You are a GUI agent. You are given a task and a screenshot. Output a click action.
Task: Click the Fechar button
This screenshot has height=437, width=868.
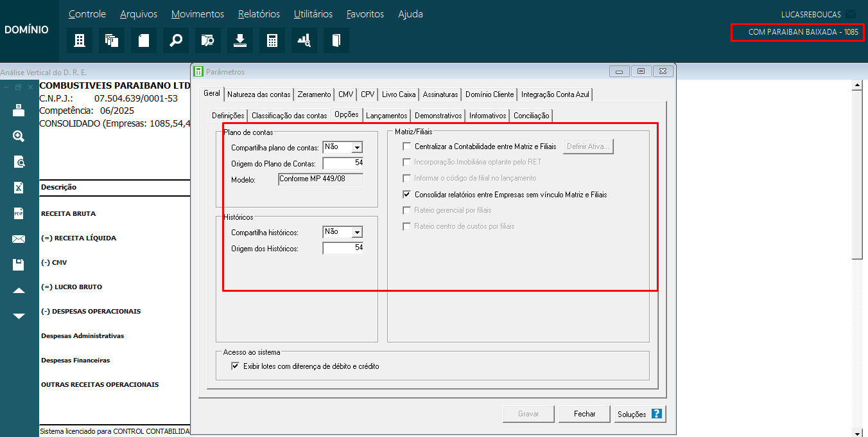[x=584, y=414]
